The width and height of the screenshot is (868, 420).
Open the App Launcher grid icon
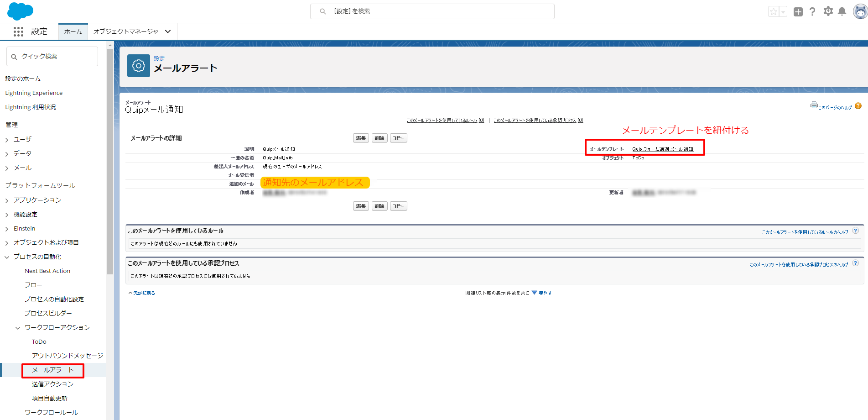click(x=18, y=31)
